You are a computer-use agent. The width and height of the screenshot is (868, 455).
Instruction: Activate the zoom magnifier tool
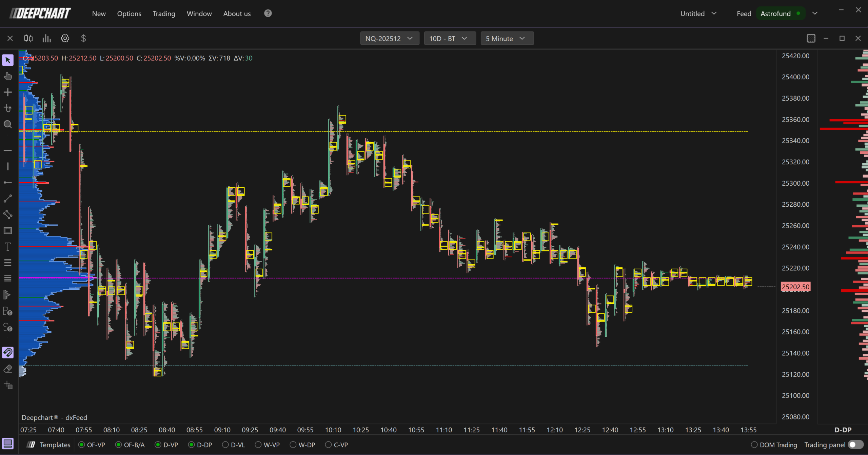[x=8, y=124]
